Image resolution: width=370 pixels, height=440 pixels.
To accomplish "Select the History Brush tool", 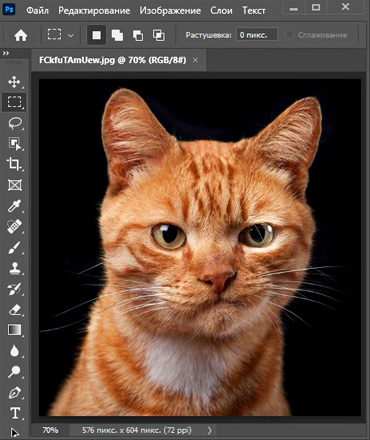I will pyautogui.click(x=14, y=289).
